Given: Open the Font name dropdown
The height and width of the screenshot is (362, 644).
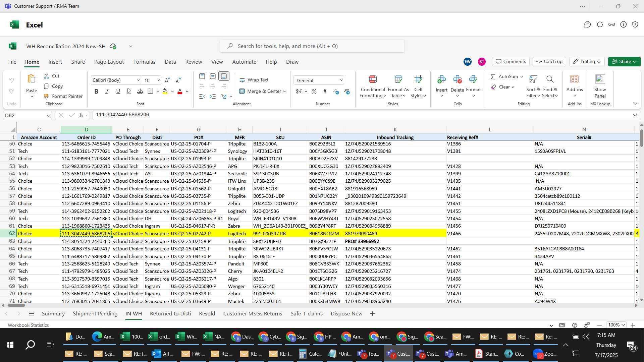Looking at the screenshot, I should 138,80.
